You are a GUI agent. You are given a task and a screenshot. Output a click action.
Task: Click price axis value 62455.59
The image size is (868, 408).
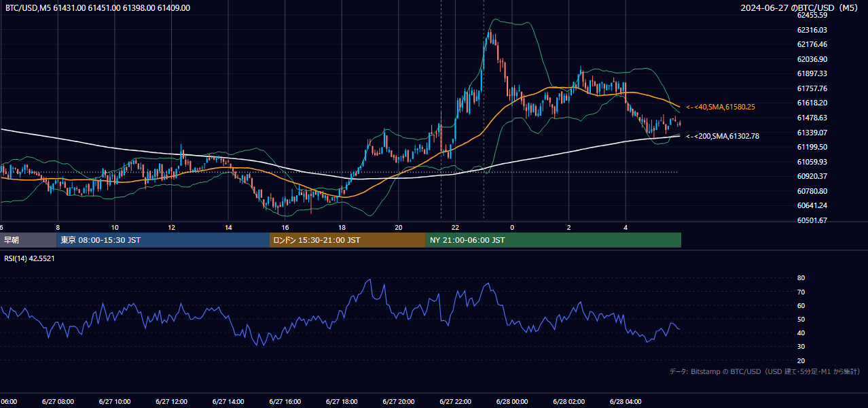[812, 15]
